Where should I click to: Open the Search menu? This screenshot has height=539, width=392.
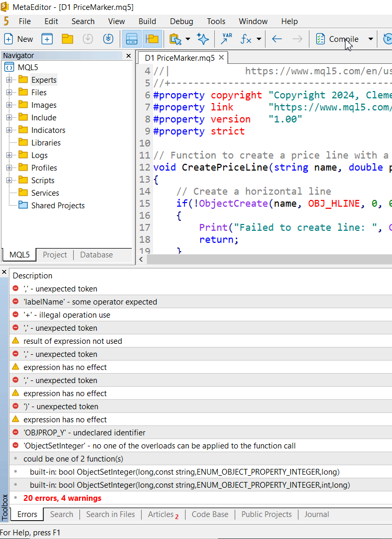(83, 21)
